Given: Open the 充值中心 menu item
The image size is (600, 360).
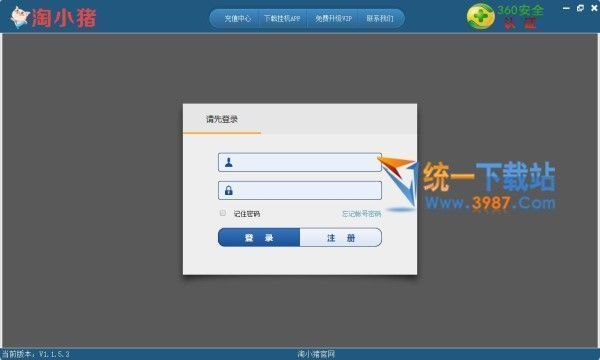Looking at the screenshot, I should point(237,18).
